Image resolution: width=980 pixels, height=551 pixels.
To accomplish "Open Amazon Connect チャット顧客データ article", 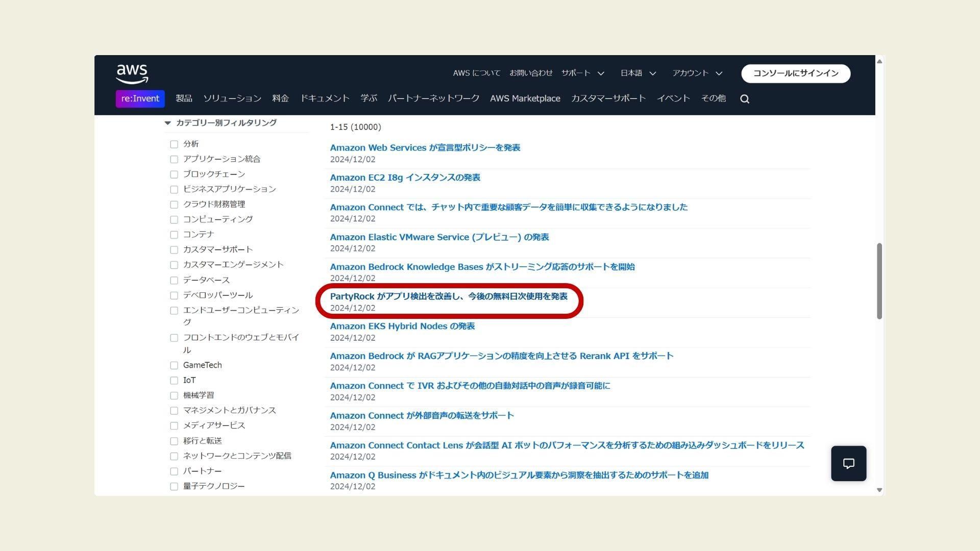I will pos(509,207).
